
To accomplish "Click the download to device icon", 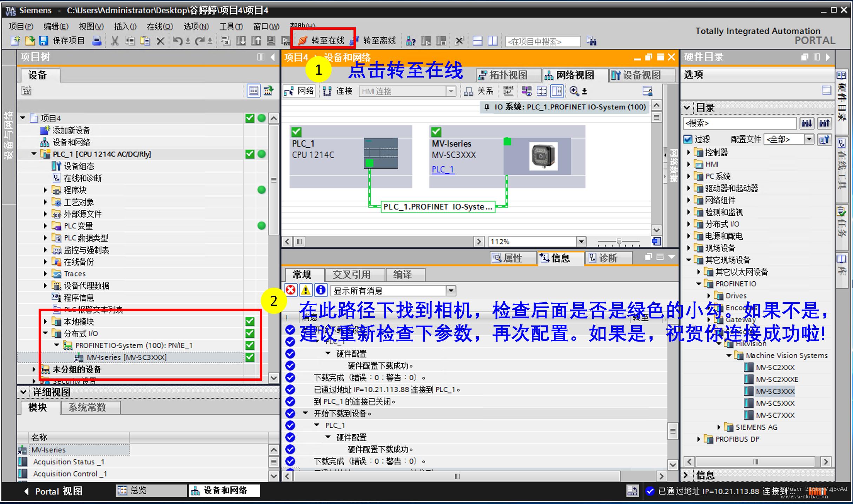I will click(x=241, y=41).
